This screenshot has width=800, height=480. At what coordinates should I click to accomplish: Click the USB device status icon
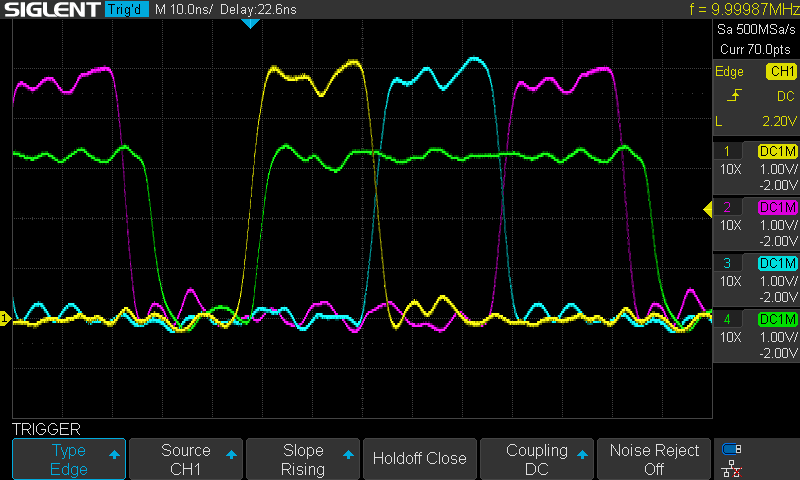click(x=732, y=449)
